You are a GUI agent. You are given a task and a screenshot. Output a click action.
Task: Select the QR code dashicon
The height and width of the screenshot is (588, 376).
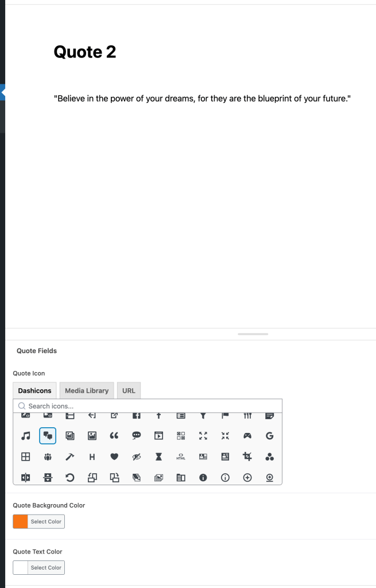point(180,436)
